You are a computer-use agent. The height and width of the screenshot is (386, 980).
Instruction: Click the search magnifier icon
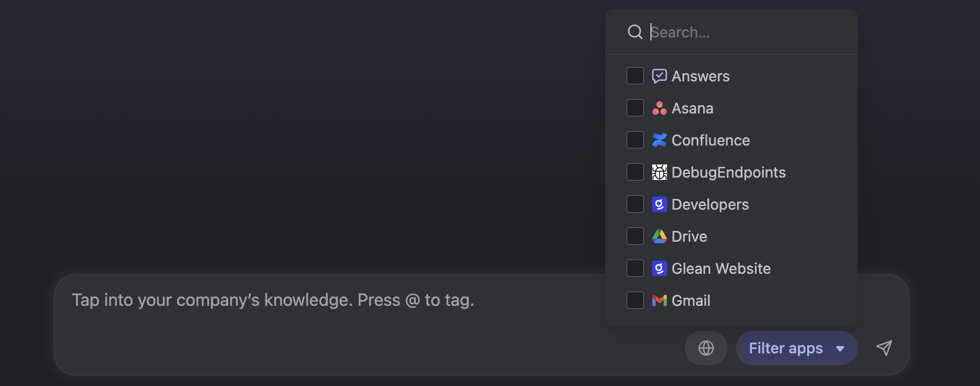coord(635,32)
